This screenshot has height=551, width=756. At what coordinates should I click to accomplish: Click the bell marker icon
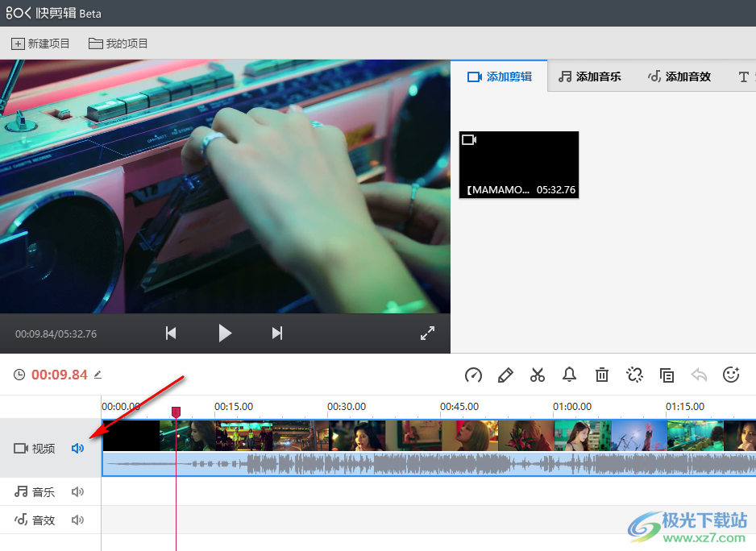tap(569, 375)
